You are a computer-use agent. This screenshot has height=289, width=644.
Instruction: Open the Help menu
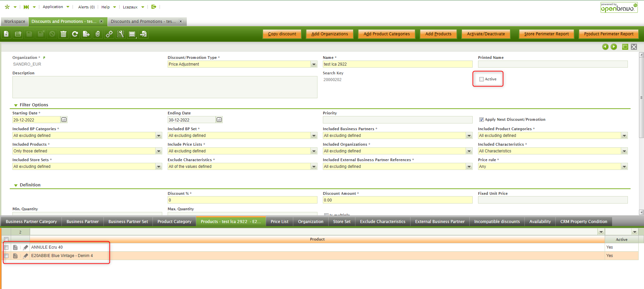pos(109,7)
